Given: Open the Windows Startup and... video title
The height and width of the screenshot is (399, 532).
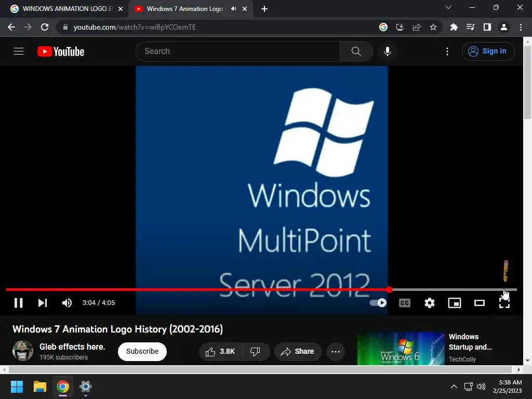Looking at the screenshot, I should (x=470, y=342).
